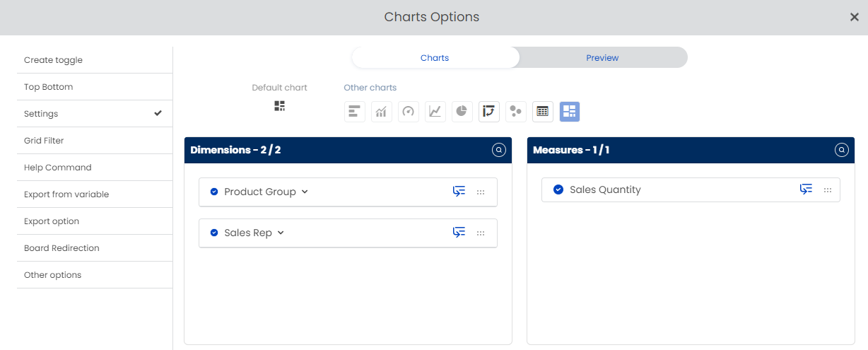Pick the line chart icon

coord(435,112)
